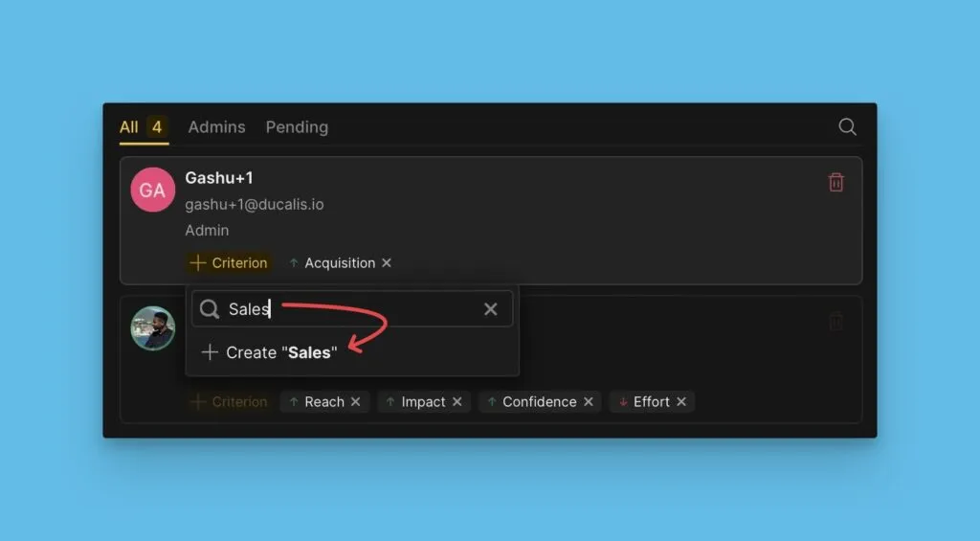Switch to the All tab
Screen dimensions: 980x541
pyautogui.click(x=129, y=126)
